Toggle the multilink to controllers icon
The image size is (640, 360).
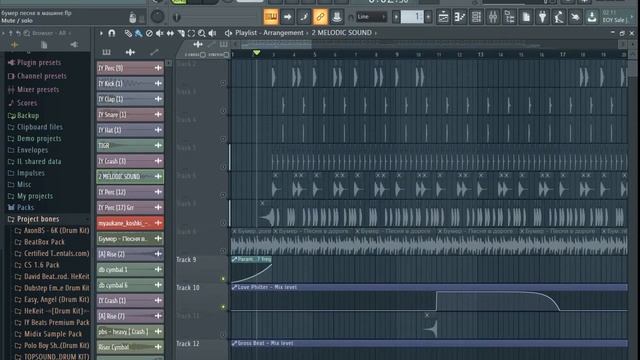click(x=320, y=17)
